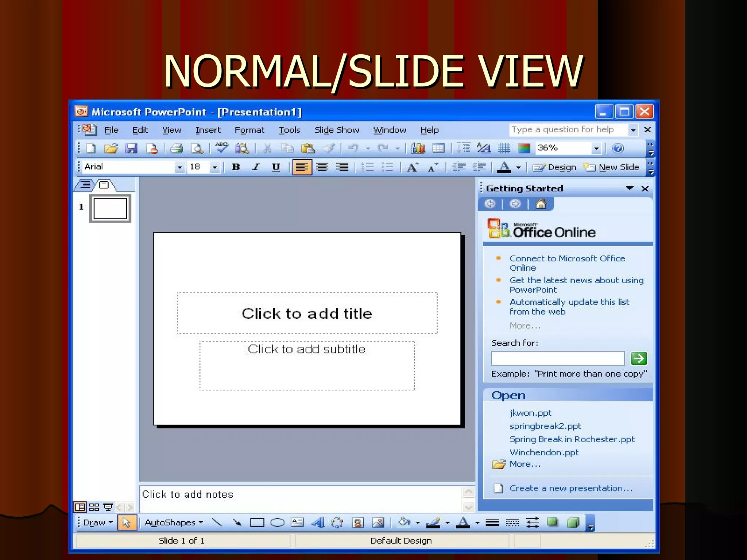Set text alignment to Align Right
This screenshot has height=560, width=747.
coord(342,167)
